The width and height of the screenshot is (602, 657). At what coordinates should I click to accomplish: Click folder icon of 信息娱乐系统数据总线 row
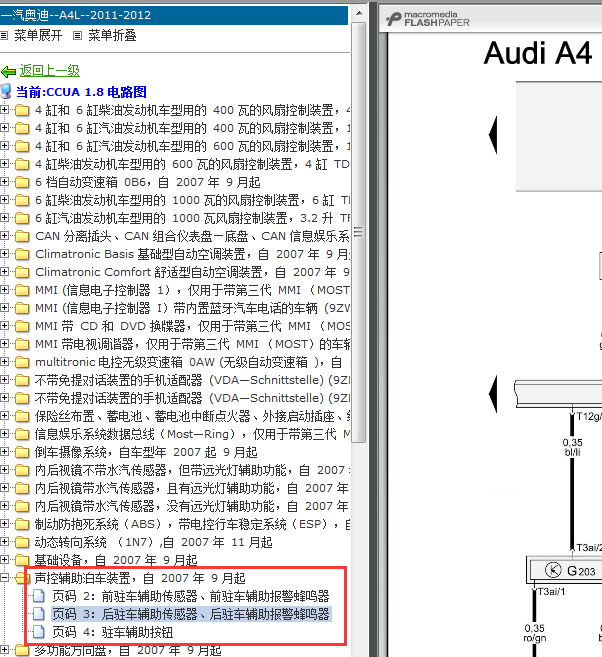22,435
